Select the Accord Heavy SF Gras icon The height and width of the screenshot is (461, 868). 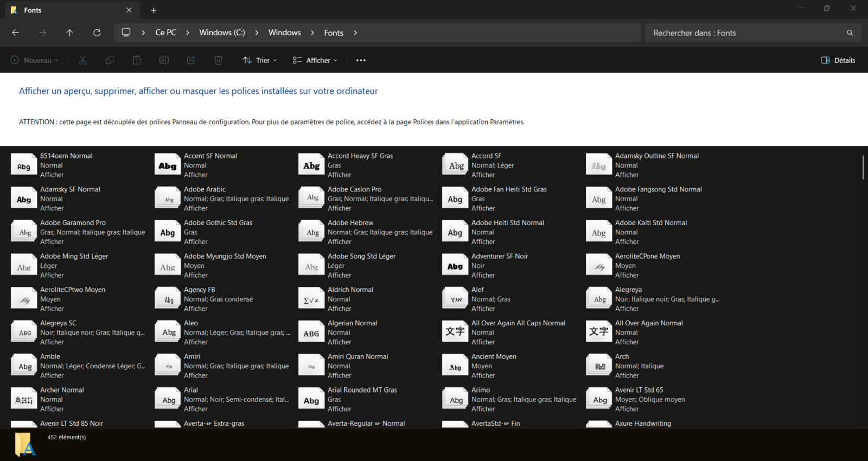(x=311, y=165)
